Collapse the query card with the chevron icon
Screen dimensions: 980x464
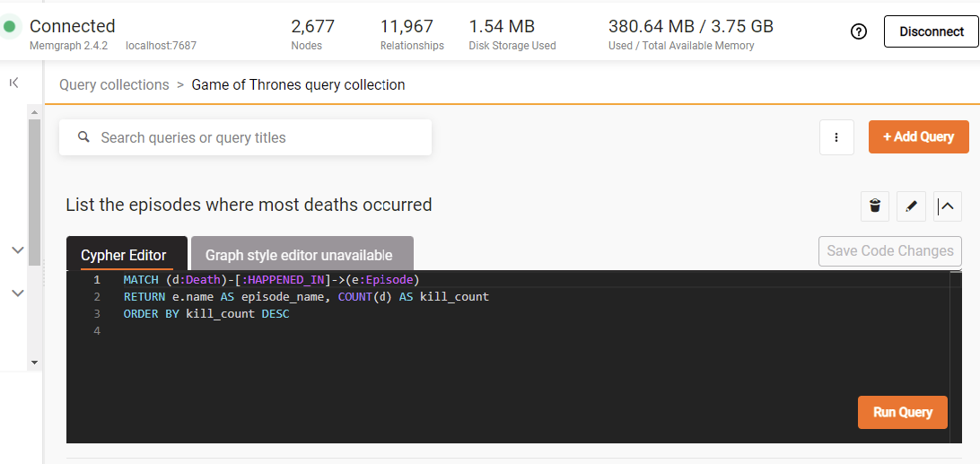click(x=948, y=206)
